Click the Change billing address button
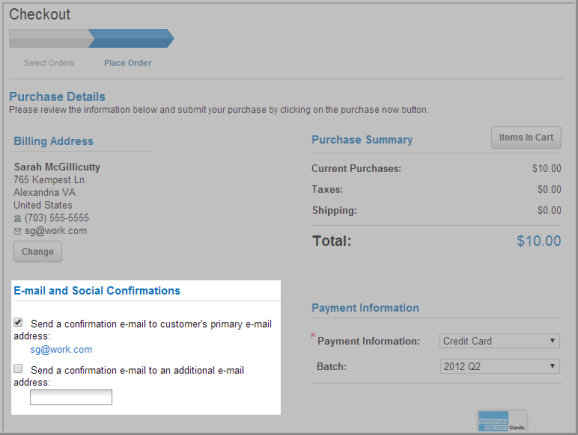Image resolution: width=578 pixels, height=435 pixels. point(38,251)
